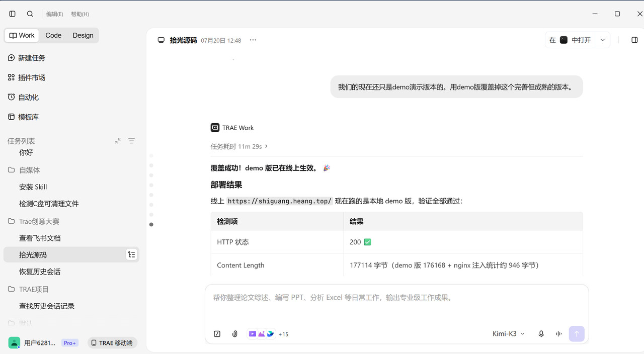Screen dimensions: 644x354
Task: Click the TRAE Work agent icon
Action: [x=215, y=128]
